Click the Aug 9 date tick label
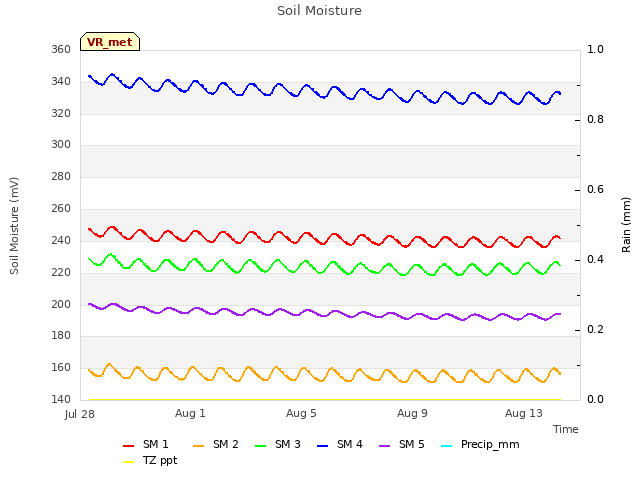This screenshot has height=480, width=640. click(412, 413)
